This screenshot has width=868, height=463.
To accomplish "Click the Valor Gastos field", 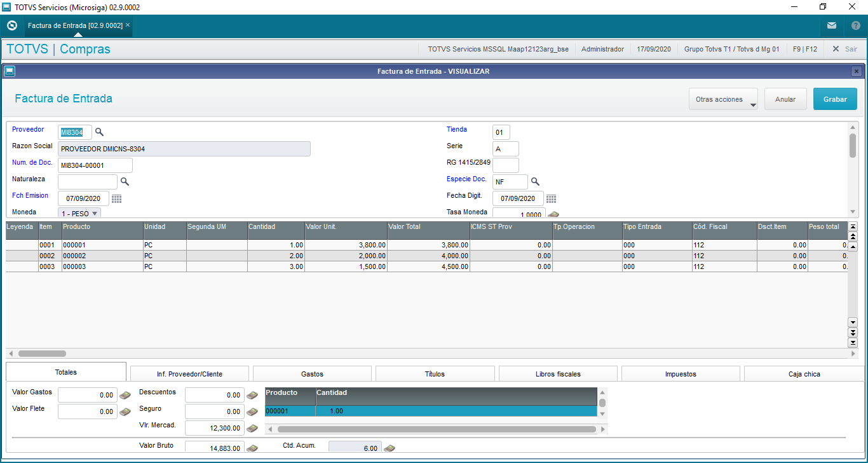I will point(88,395).
